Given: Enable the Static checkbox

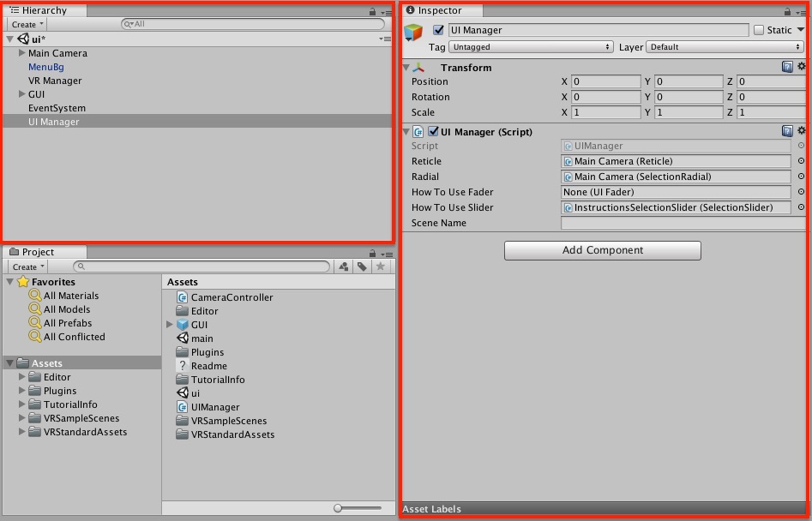Looking at the screenshot, I should (759, 30).
